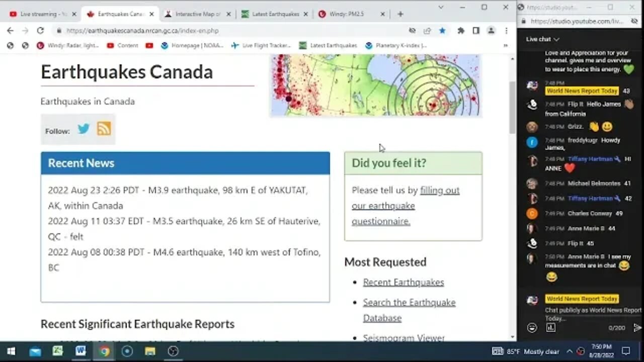Viewport: 644px width, 362px height.
Task: Open the Content bookmark
Action: point(122,45)
